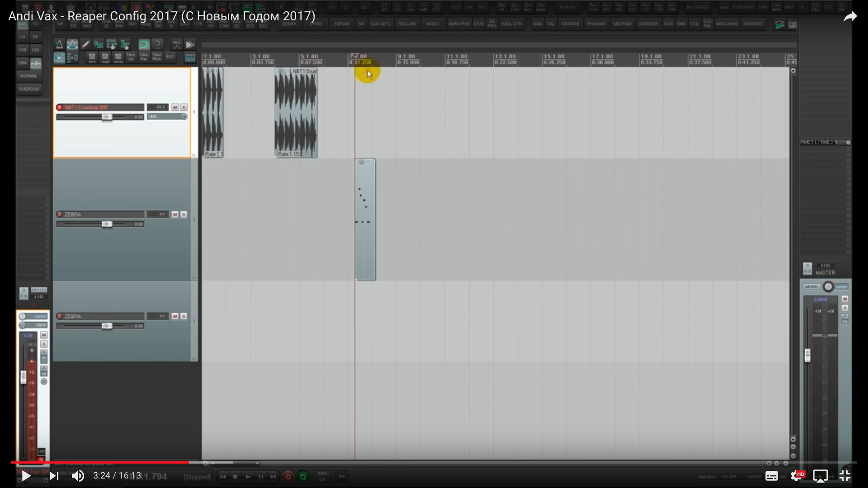Click the green phone icon near KONTAKT
The width and height of the screenshot is (868, 488).
[x=779, y=25]
